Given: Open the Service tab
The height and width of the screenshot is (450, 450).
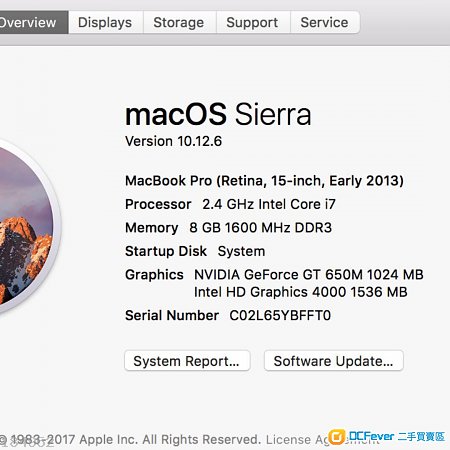Looking at the screenshot, I should (325, 22).
